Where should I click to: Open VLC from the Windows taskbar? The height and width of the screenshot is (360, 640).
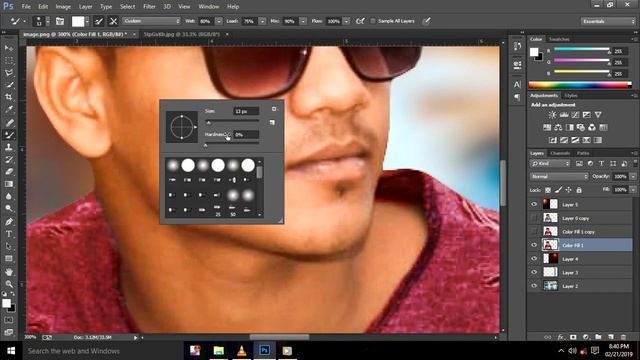pos(241,350)
